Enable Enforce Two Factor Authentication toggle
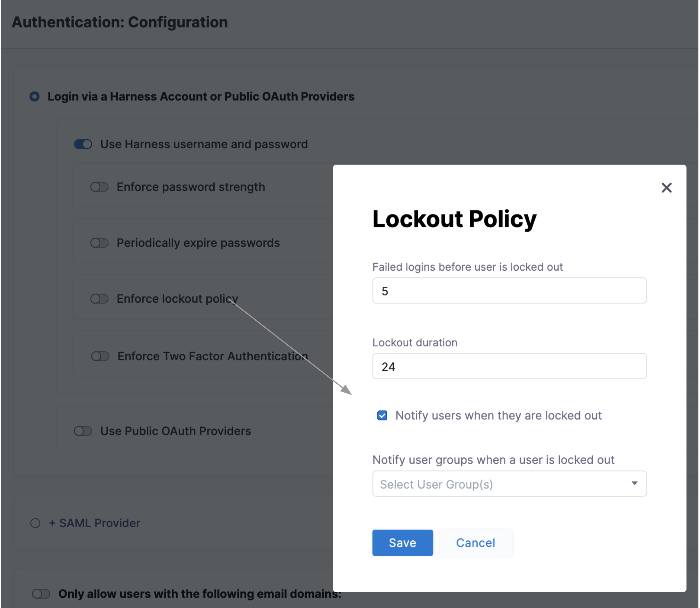 tap(100, 356)
